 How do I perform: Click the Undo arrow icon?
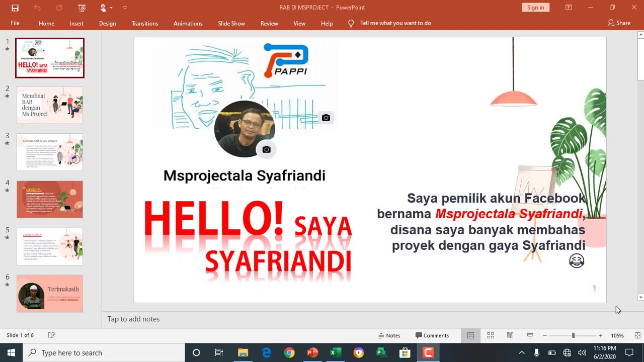coord(37,8)
